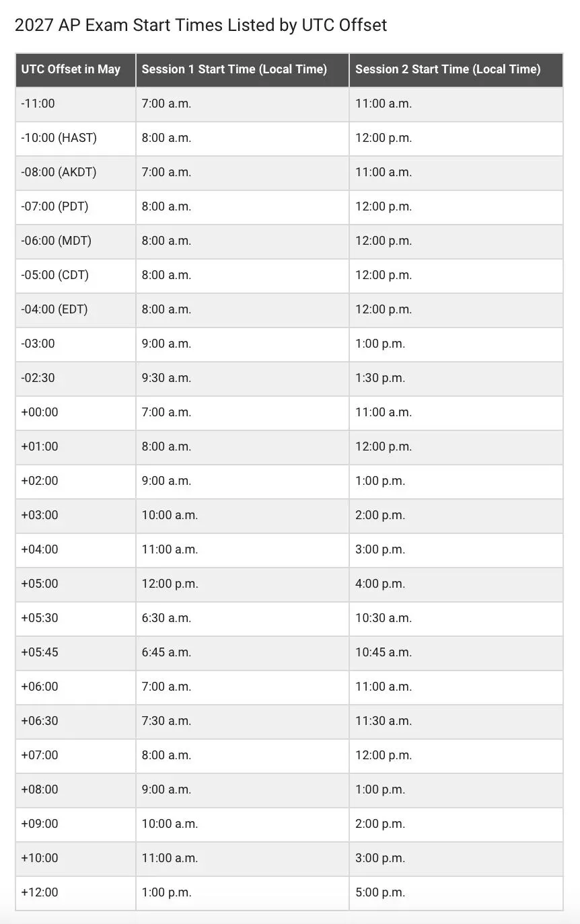
Task: Select the +12:00 offset cell
Action: (75, 893)
